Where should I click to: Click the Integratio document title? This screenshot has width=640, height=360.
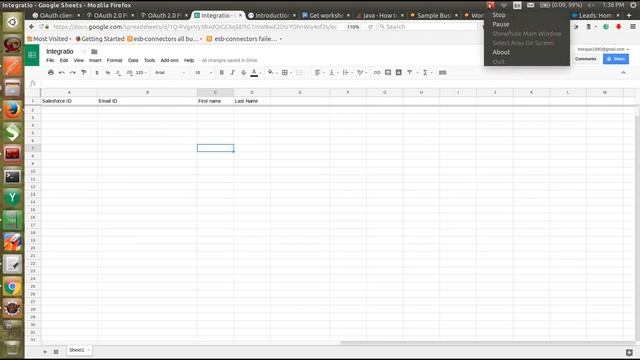tap(60, 51)
